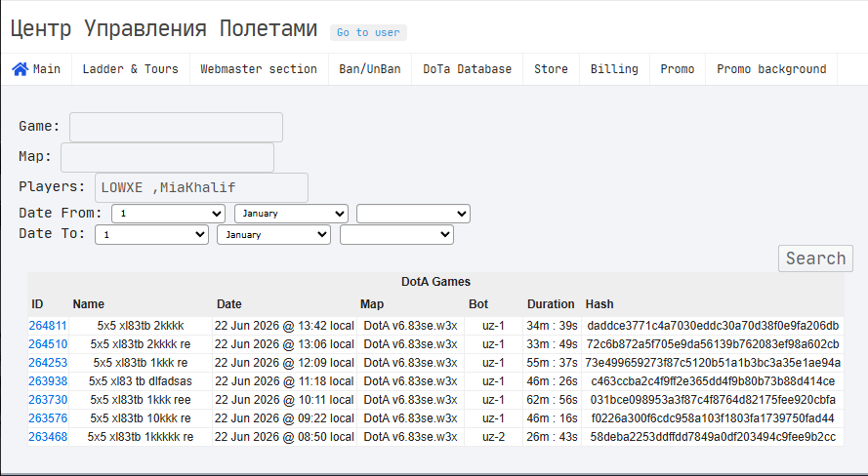Click the Players field containing LOWXE
The height and width of the screenshot is (476, 868).
pyautogui.click(x=201, y=188)
